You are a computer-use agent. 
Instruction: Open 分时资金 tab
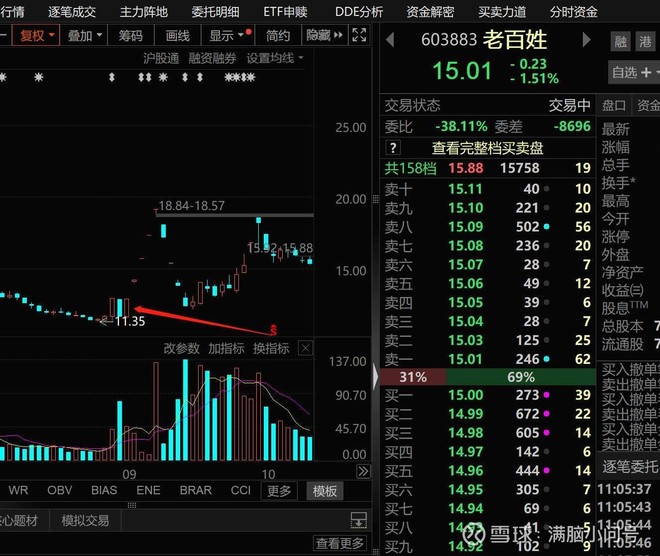[573, 12]
